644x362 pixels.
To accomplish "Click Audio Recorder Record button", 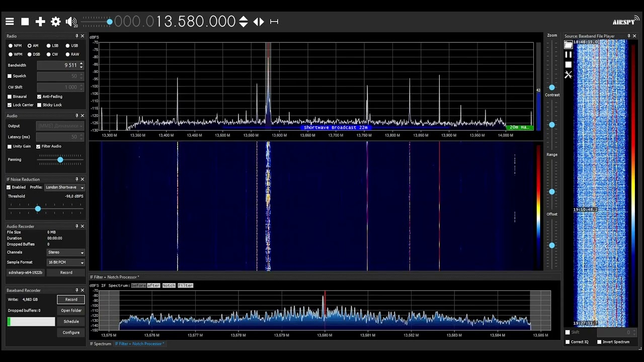I will tap(66, 273).
